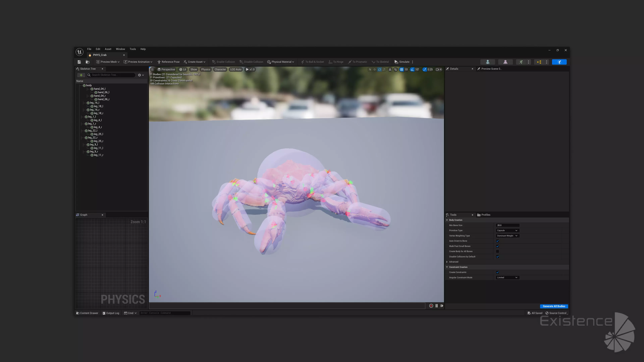644x362 pixels.
Task: Click the Simulate button
Action: tap(402, 62)
